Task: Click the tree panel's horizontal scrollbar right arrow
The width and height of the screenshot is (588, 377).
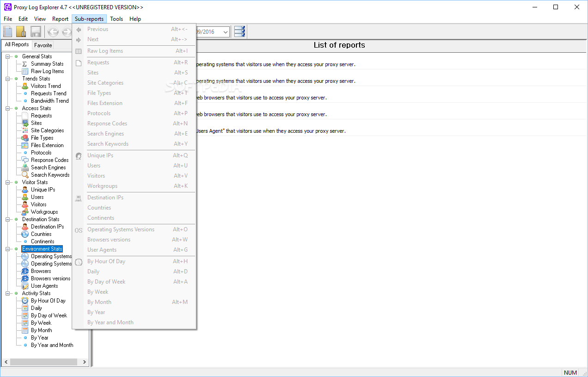Action: [x=85, y=362]
